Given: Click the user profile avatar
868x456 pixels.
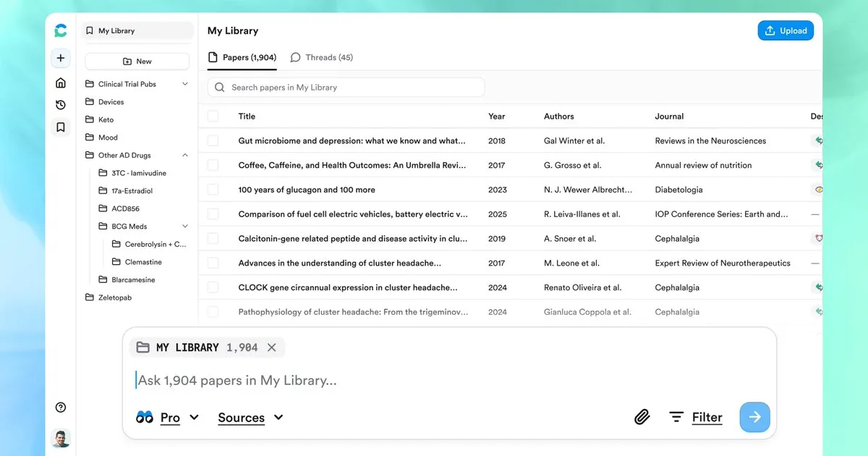Looking at the screenshot, I should coord(61,438).
